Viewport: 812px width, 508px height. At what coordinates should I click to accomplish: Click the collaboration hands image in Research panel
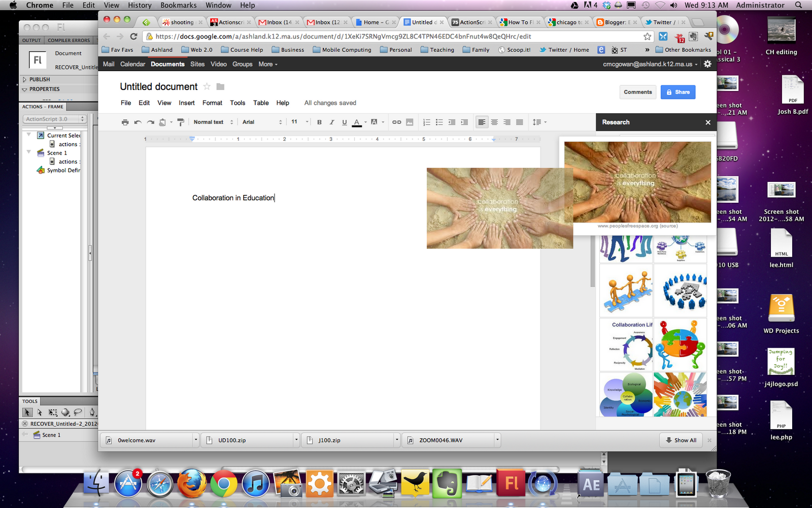[x=637, y=183]
